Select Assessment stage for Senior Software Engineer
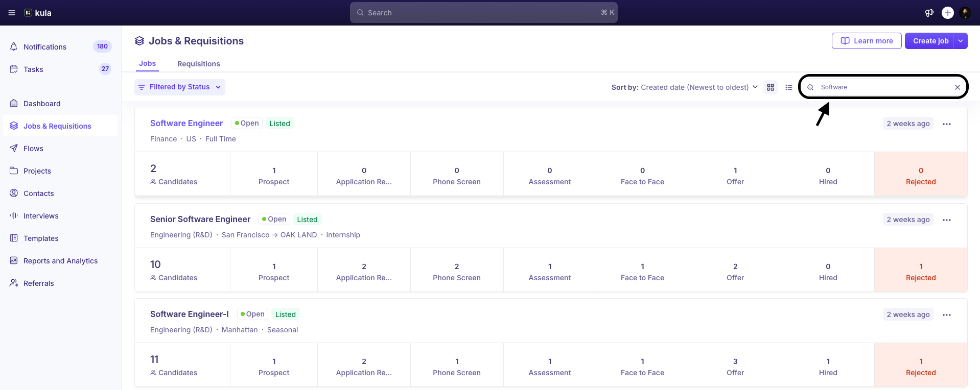This screenshot has width=980, height=390. point(550,270)
